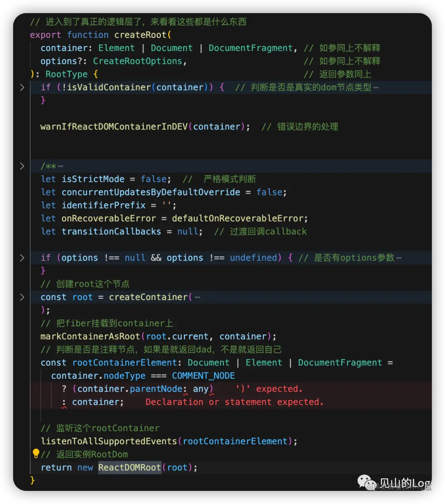Click rootContainerElement declaration name
This screenshot has height=504, width=445.
coord(124,363)
